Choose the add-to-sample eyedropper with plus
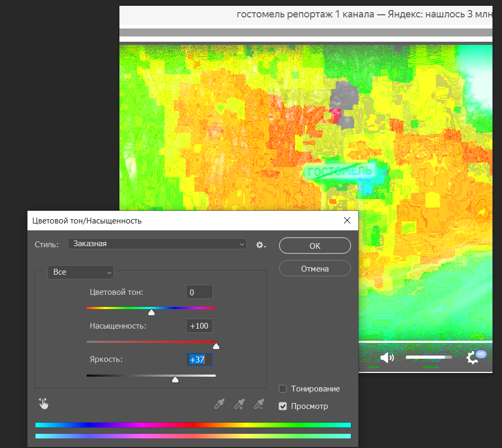 (239, 405)
